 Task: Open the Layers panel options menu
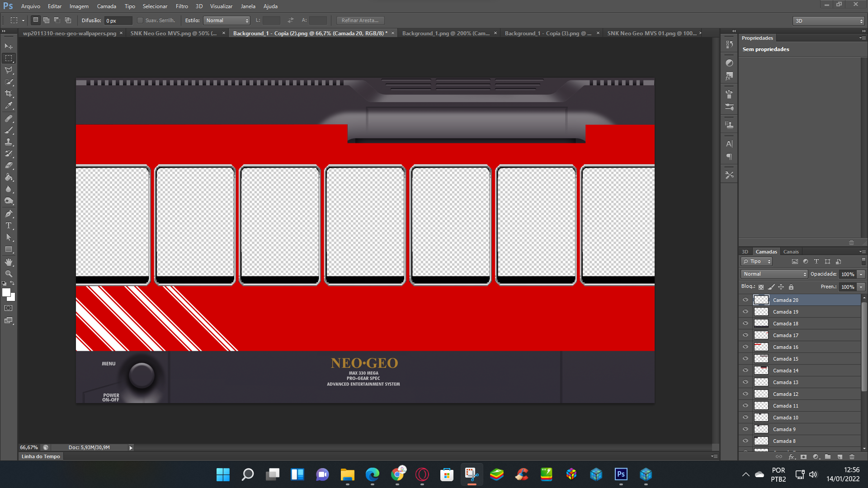[862, 252]
